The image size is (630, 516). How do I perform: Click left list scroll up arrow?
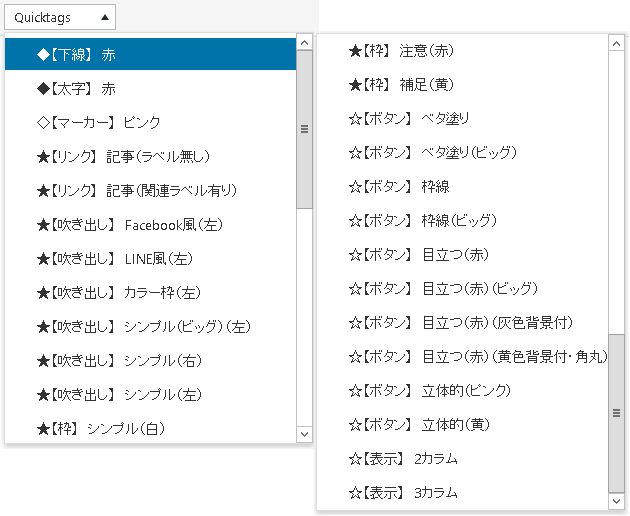pyautogui.click(x=305, y=42)
